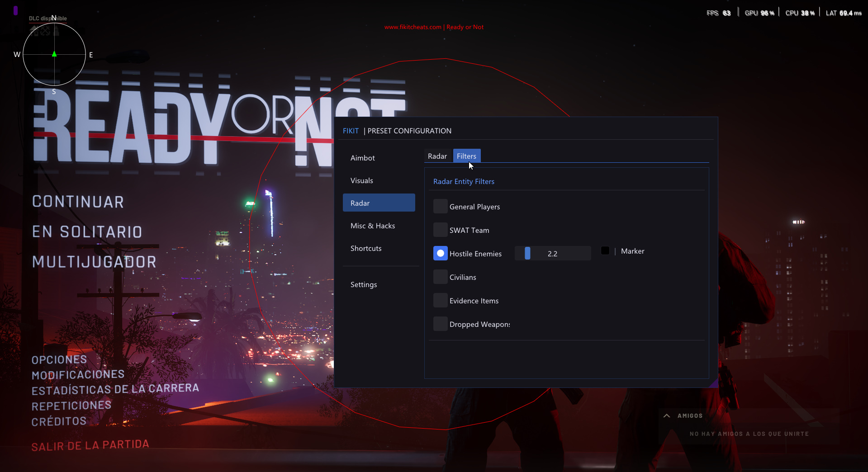
Task: Select the Filters tab
Action: click(x=466, y=156)
